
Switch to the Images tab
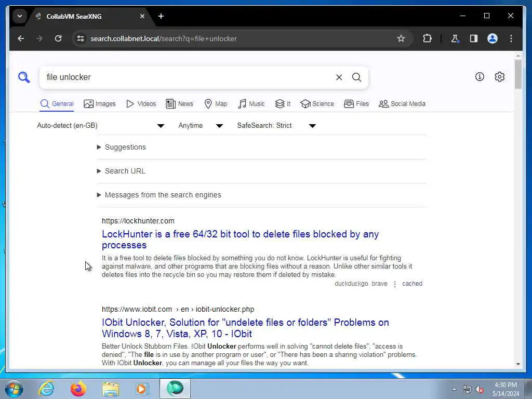(100, 104)
